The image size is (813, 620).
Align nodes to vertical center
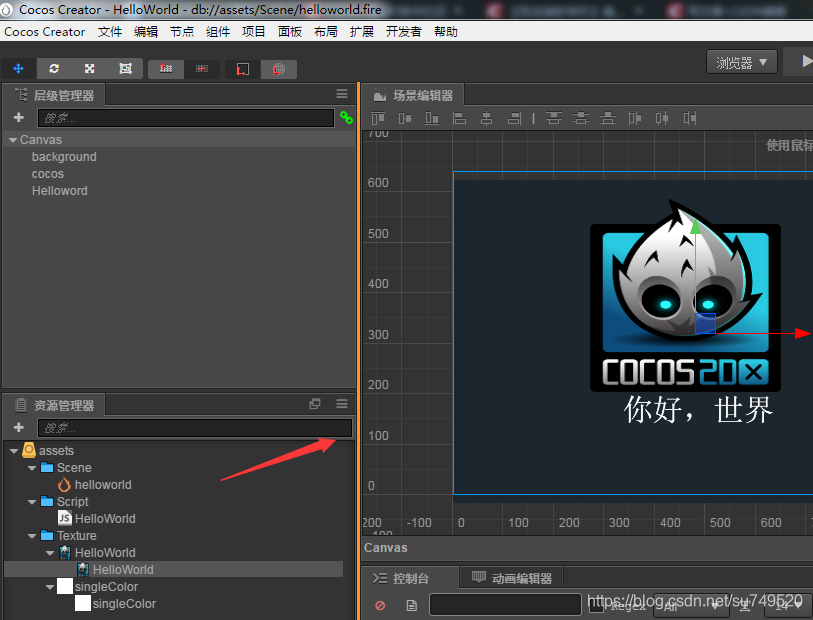405,119
